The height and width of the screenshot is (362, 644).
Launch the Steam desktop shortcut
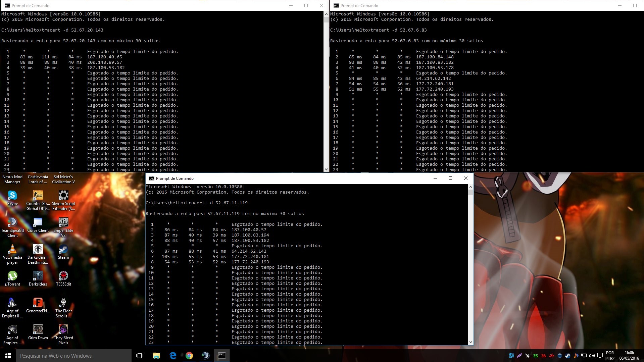click(x=63, y=250)
